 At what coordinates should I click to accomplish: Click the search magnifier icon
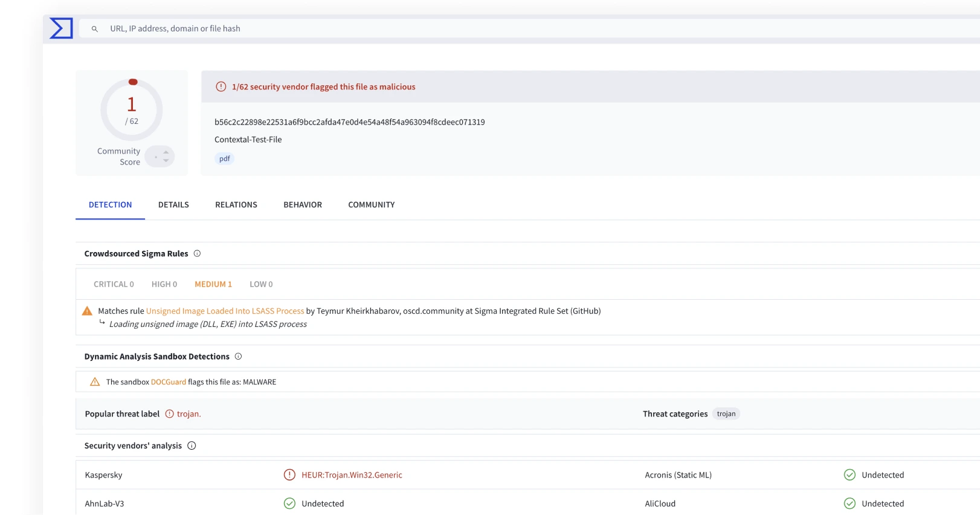pyautogui.click(x=95, y=29)
